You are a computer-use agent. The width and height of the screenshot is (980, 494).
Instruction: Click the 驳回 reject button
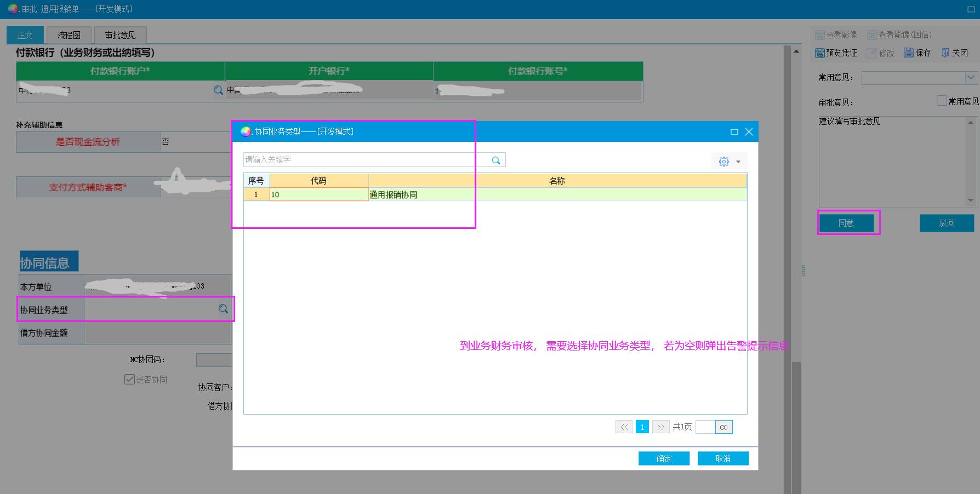(947, 223)
